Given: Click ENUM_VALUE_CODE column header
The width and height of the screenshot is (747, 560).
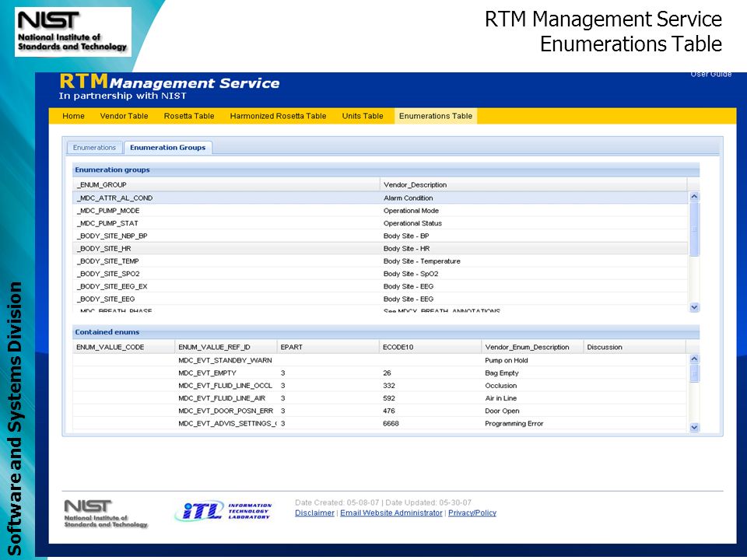Looking at the screenshot, I should click(124, 347).
